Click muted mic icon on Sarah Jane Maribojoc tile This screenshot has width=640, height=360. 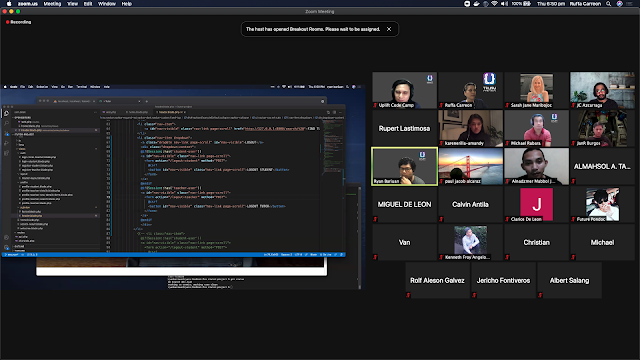click(507, 105)
